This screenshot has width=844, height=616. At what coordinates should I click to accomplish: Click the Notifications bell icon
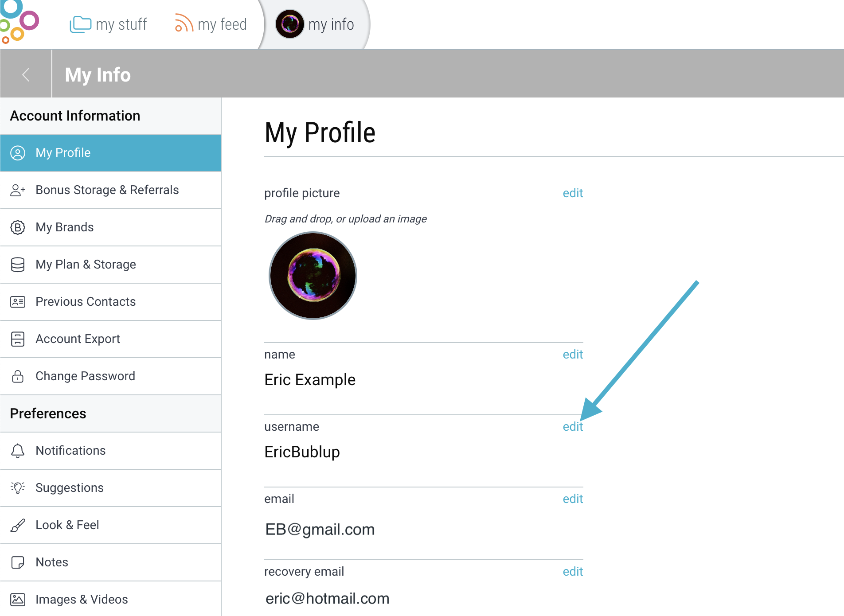point(18,451)
